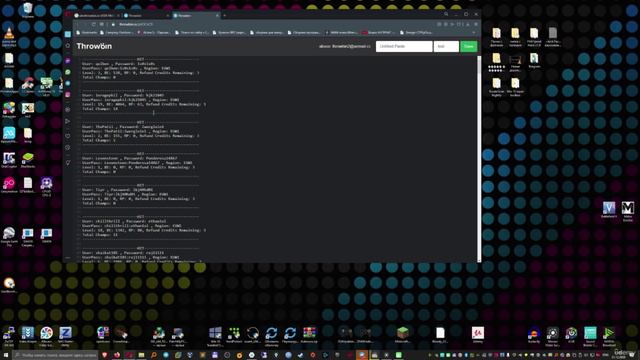Open the tab search magnifier in the title bar
This screenshot has height=360, width=640.
446,14
